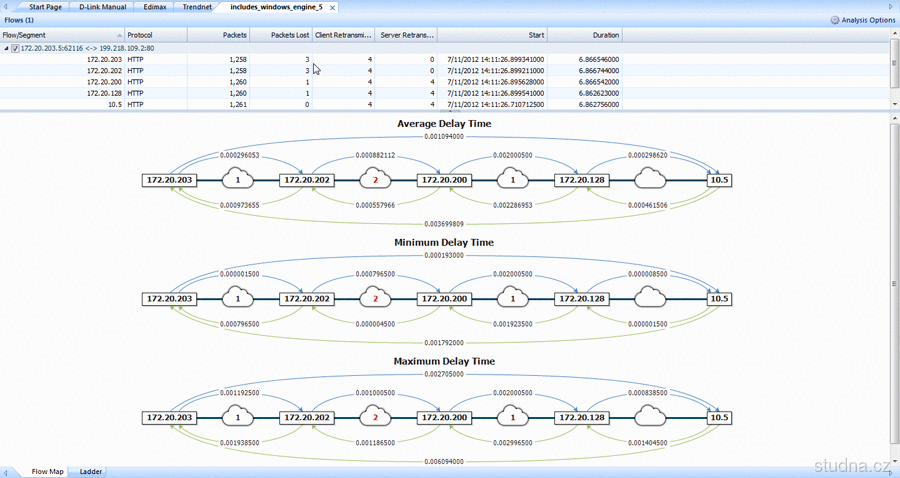900x478 pixels.
Task: Open the D-Link Manual tab
Action: click(103, 7)
